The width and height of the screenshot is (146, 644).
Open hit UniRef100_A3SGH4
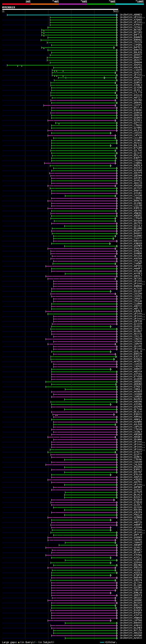tap(131, 527)
